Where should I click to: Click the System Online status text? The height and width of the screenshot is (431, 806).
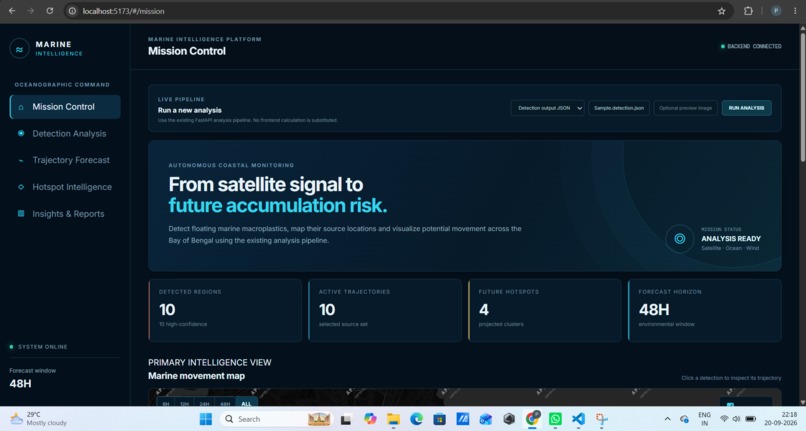click(43, 347)
